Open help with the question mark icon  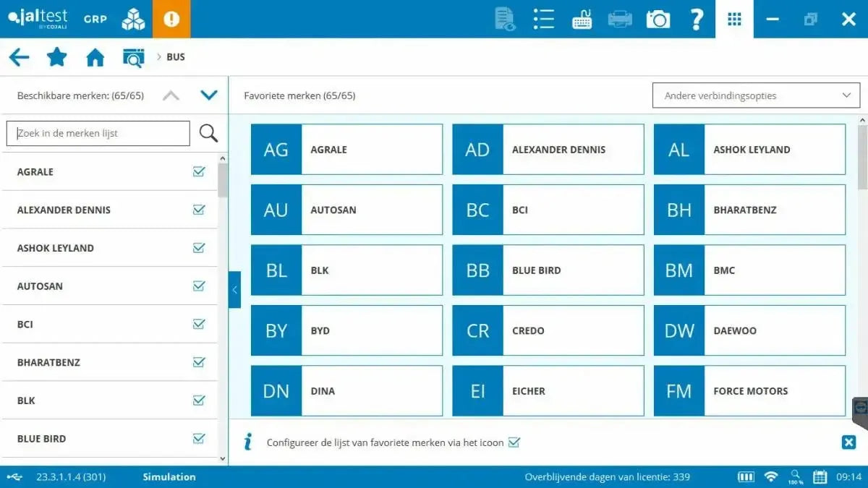696,19
